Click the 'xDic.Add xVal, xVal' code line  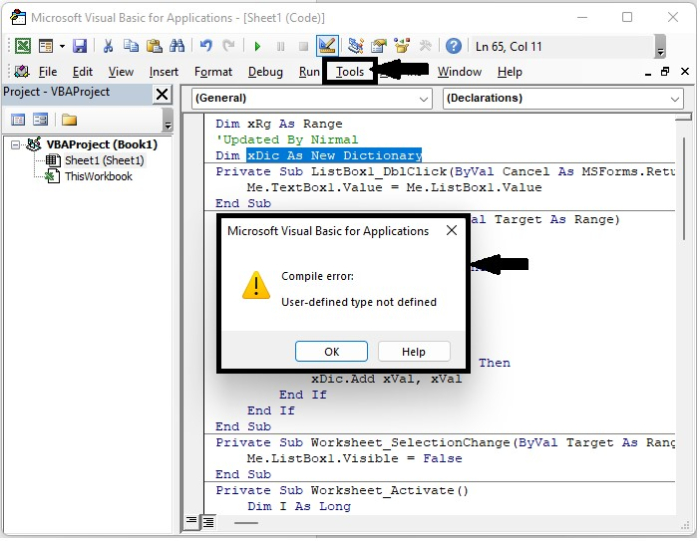pos(387,379)
